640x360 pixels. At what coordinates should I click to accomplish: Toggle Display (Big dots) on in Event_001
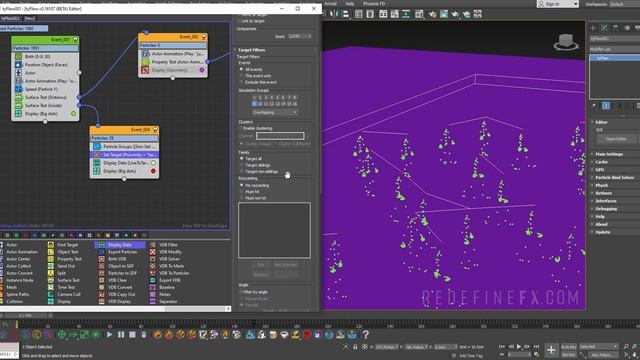(x=73, y=113)
